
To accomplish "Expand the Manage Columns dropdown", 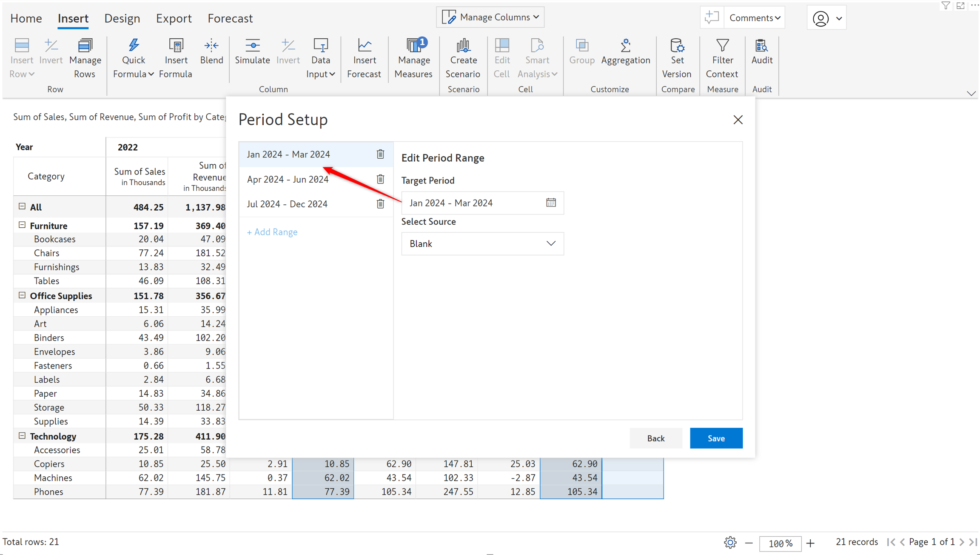I will (490, 17).
